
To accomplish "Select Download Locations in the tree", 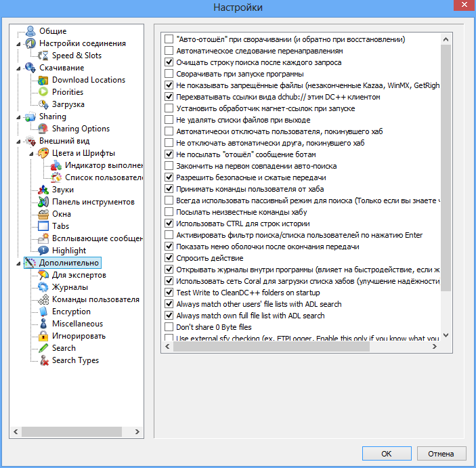I will tap(89, 80).
